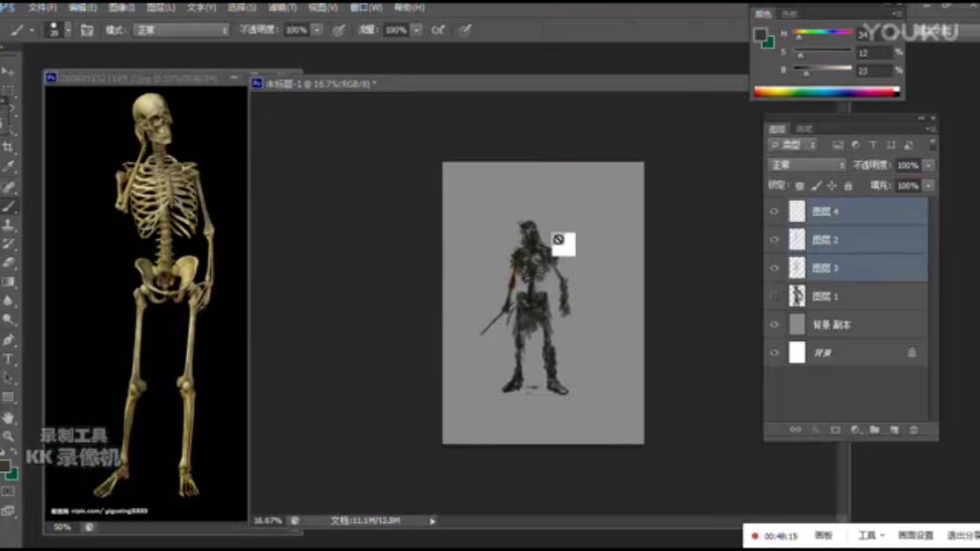This screenshot has height=551, width=980.
Task: Select the Zoom tool
Action: [8, 436]
